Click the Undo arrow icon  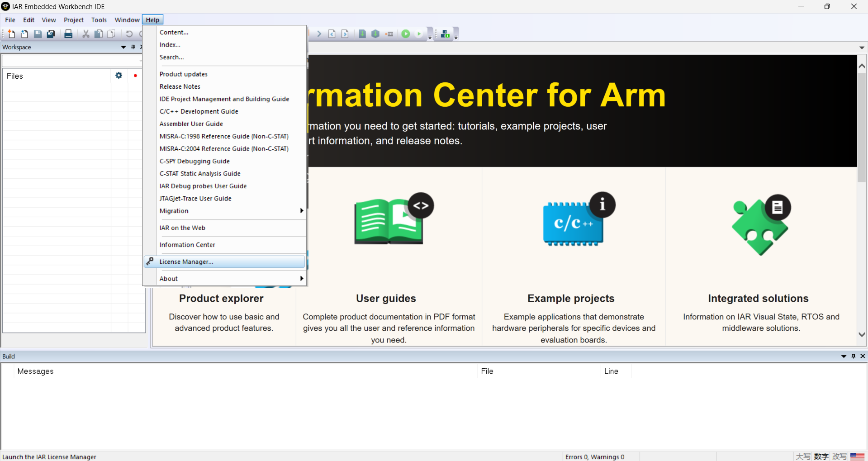tap(129, 34)
